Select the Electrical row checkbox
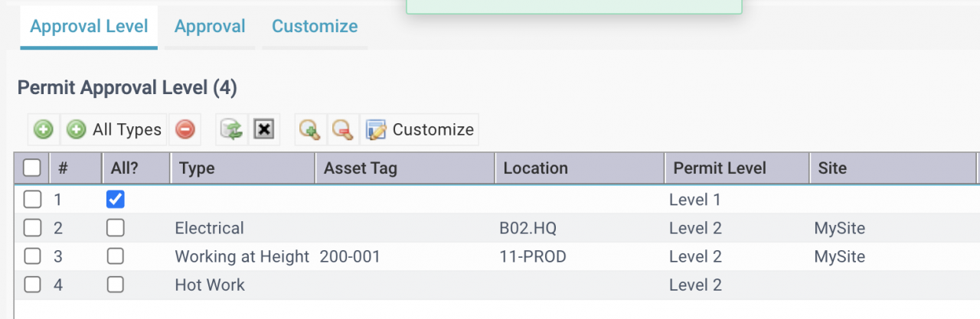This screenshot has width=980, height=319. coord(32,228)
